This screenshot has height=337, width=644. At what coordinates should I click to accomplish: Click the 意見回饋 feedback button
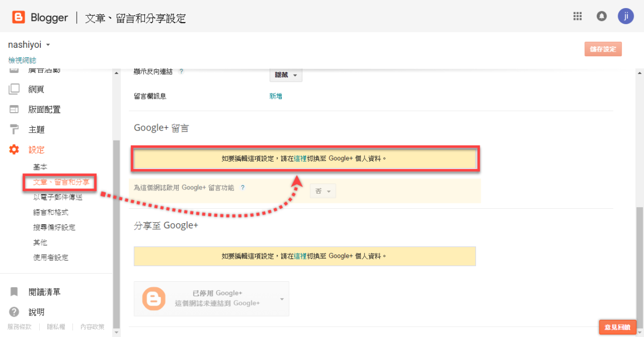pyautogui.click(x=618, y=327)
